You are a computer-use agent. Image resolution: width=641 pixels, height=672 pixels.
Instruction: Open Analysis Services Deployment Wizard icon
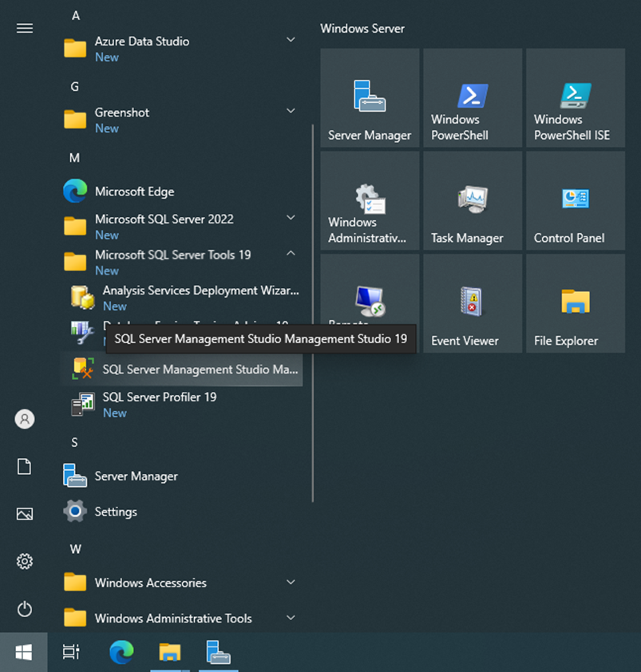[x=83, y=297]
